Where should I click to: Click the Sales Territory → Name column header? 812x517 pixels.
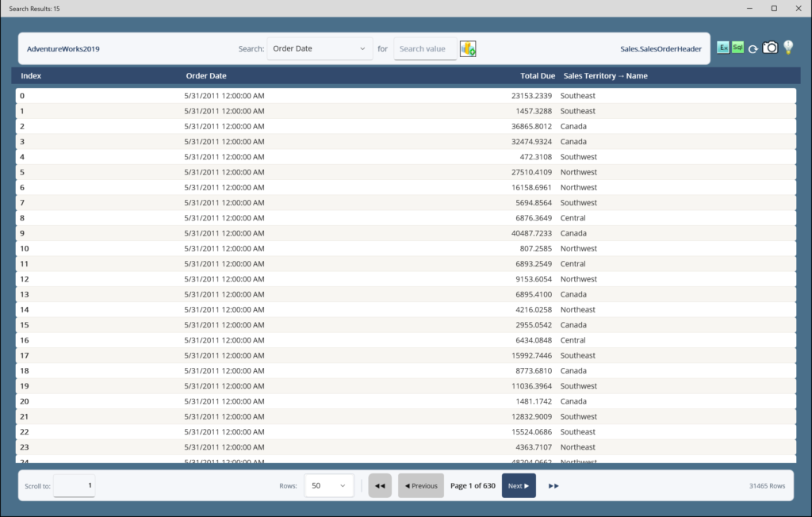pos(605,75)
